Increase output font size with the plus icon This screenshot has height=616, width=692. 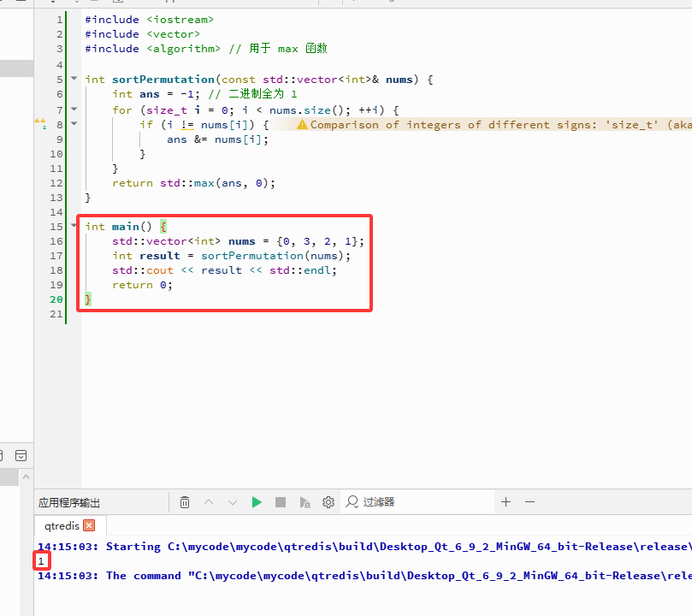(x=506, y=501)
